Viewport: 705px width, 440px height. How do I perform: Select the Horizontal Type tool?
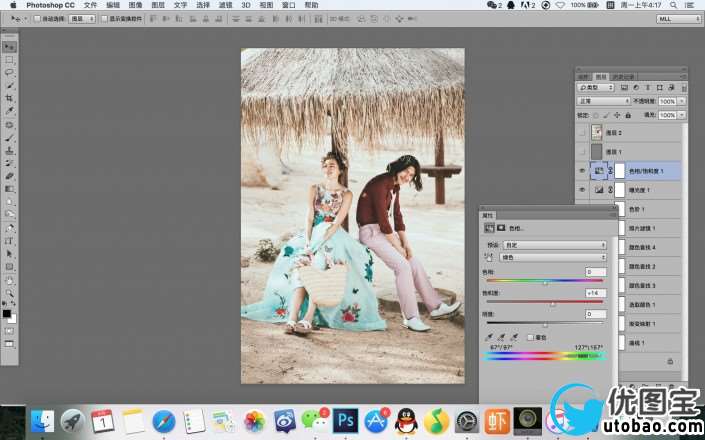9,241
